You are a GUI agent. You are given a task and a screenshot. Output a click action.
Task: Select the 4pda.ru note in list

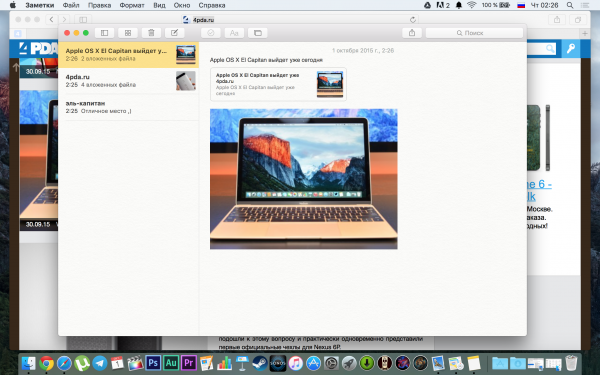pos(129,81)
